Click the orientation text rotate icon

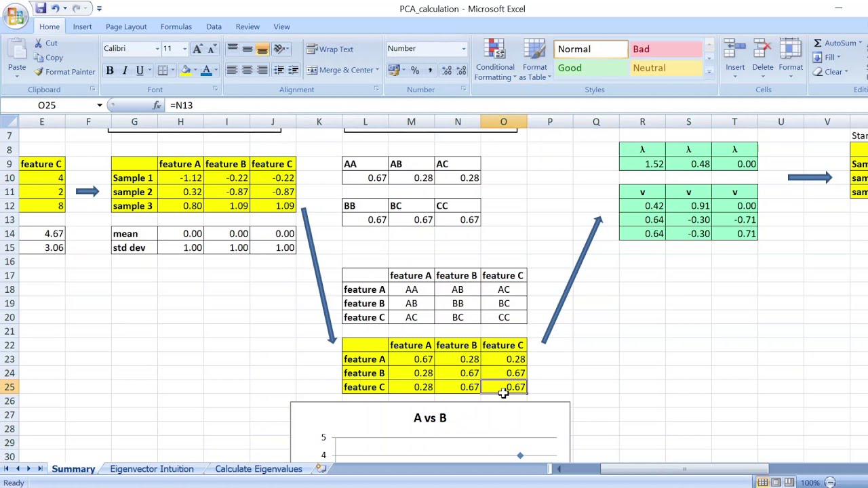click(279, 49)
